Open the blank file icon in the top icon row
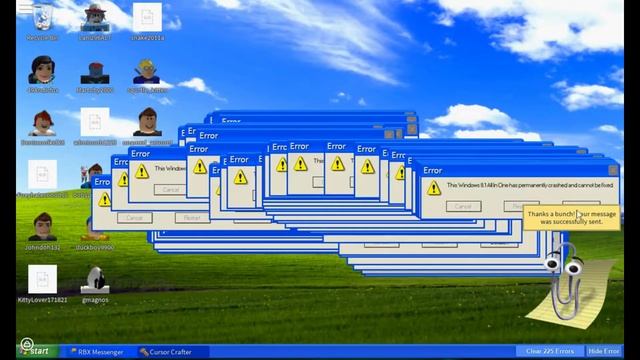The image size is (640, 360). (x=147, y=18)
